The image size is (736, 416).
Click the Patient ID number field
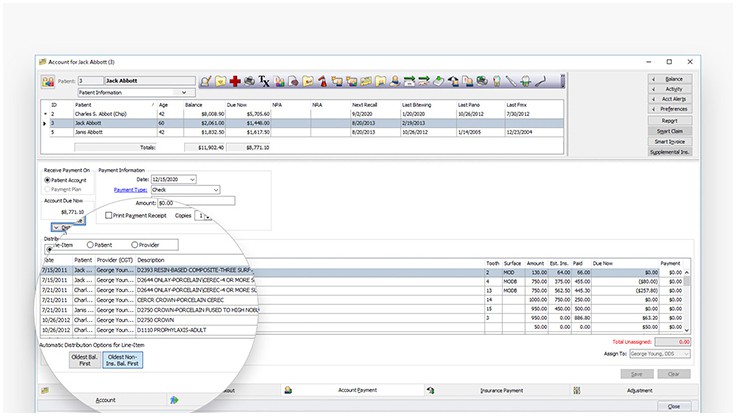pos(90,81)
